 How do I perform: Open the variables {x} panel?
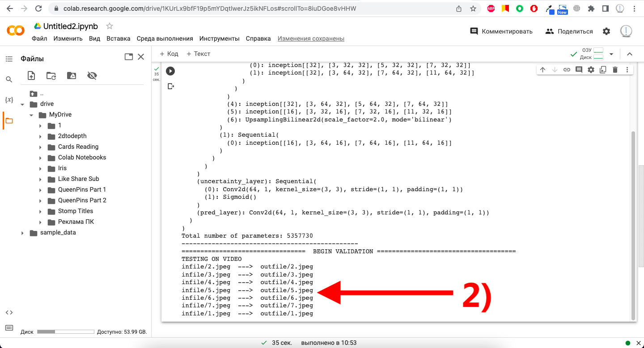9,100
